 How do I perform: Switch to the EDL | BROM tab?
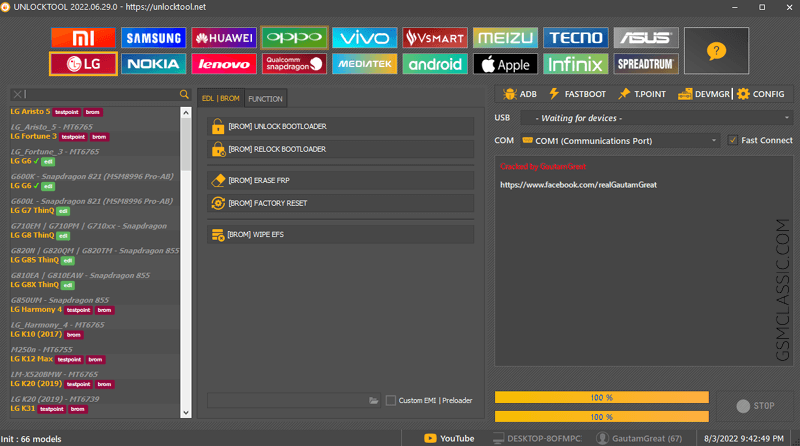220,98
